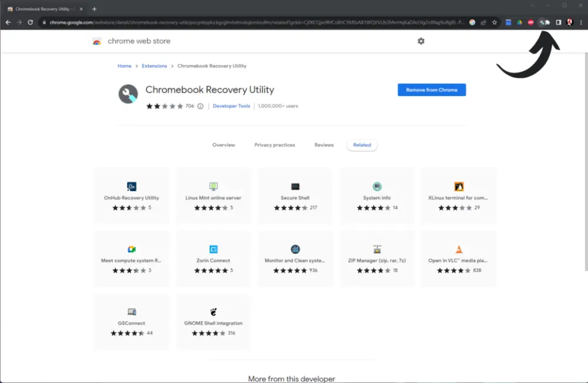Viewport: 588px width, 383px height.
Task: Open the Secure Shell extension title
Action: point(295,198)
